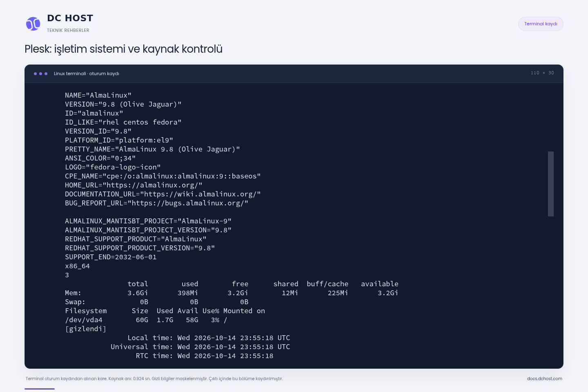
Task: Select ALMALINUX_MANTISBT_PROJECT="AlmaLinux-9" line
Action: (x=148, y=221)
